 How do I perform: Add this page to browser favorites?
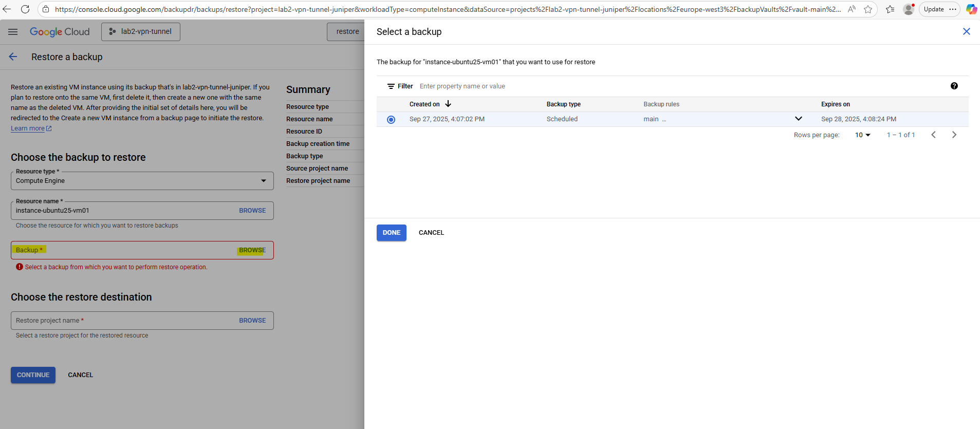coord(868,9)
